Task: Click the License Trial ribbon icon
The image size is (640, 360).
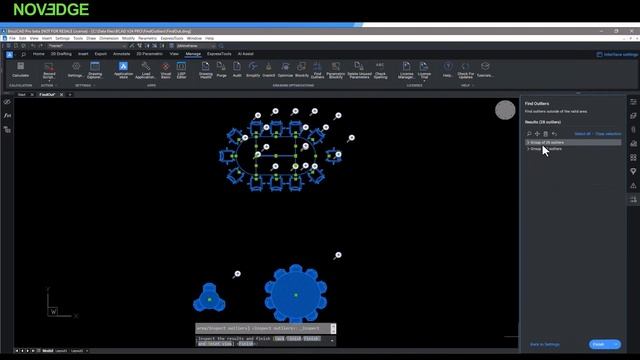Action: pos(424,69)
